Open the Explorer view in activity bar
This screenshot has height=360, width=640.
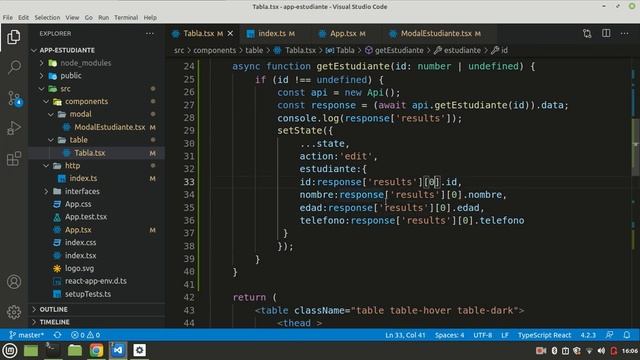(14, 37)
